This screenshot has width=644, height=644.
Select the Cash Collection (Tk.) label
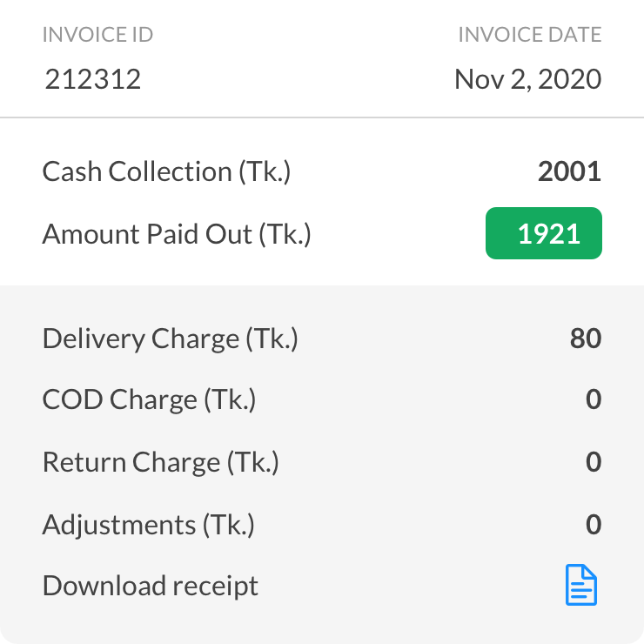pos(166,171)
